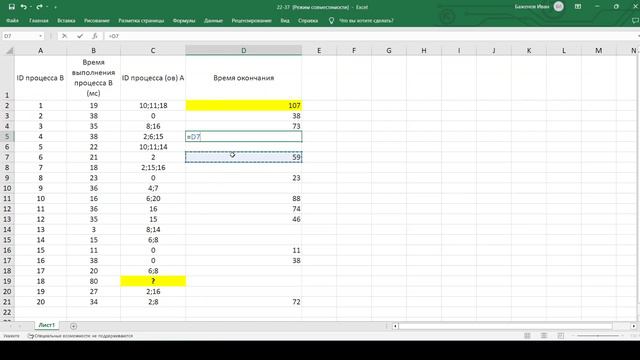Cancel the formula entry with X
Viewport: 640px width, 360px height.
pyautogui.click(x=64, y=36)
